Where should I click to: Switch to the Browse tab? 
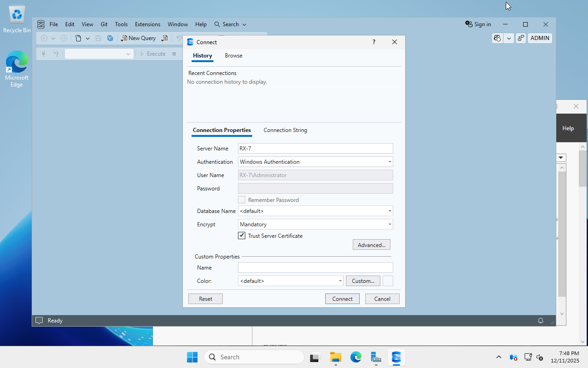click(233, 56)
